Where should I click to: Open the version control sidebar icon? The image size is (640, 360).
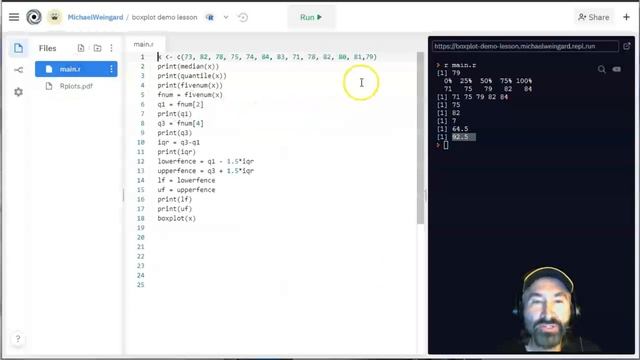coord(18,70)
